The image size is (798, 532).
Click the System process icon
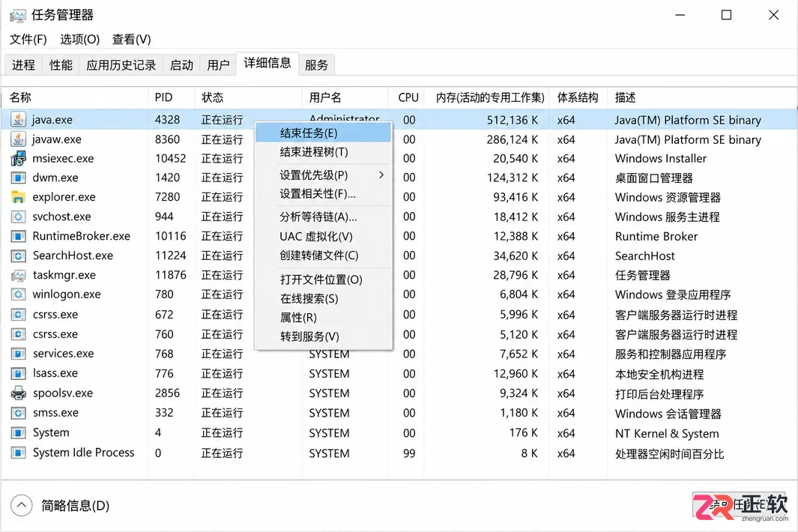point(18,433)
